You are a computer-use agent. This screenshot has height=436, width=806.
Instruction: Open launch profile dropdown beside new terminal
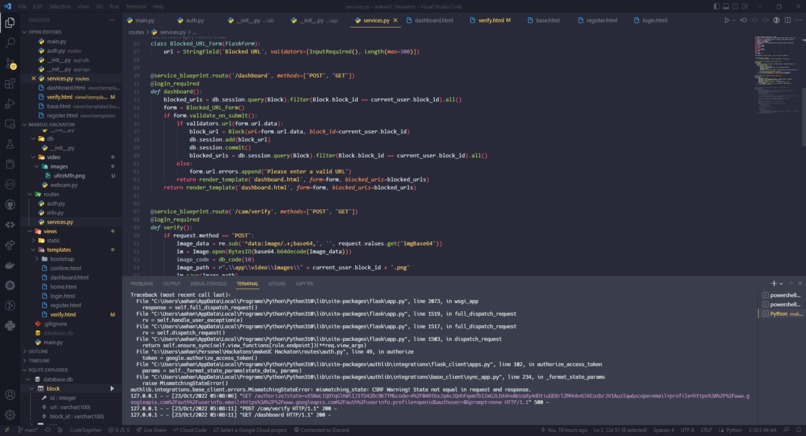[781, 284]
